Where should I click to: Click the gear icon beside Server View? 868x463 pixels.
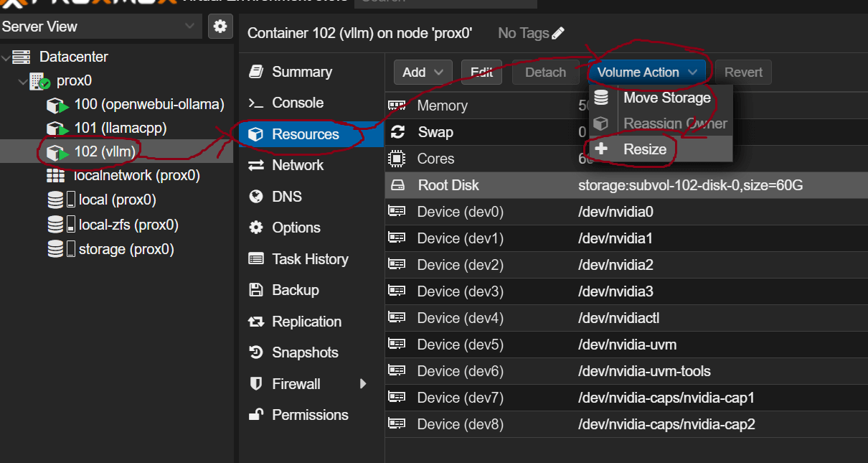[x=220, y=27]
